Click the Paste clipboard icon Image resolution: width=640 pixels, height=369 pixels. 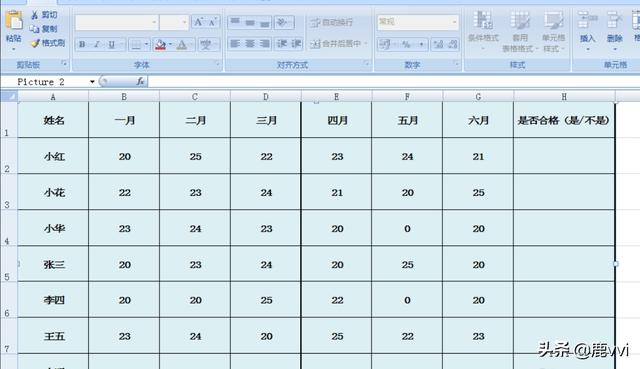[x=14, y=20]
